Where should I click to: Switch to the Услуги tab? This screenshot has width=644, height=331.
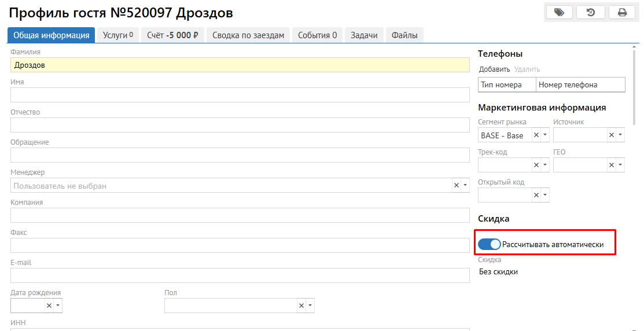117,35
